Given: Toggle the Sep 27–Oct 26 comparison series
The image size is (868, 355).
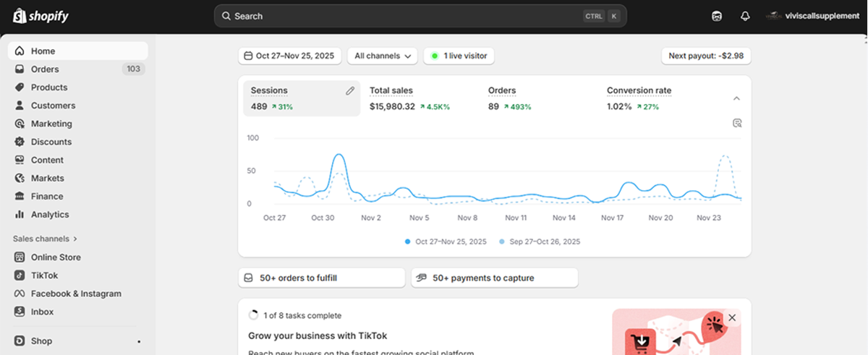Looking at the screenshot, I should point(540,241).
